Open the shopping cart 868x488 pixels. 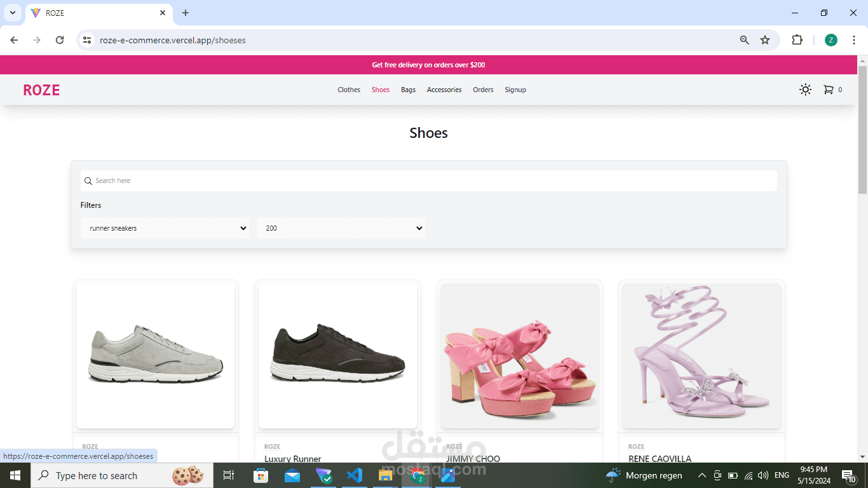point(832,90)
